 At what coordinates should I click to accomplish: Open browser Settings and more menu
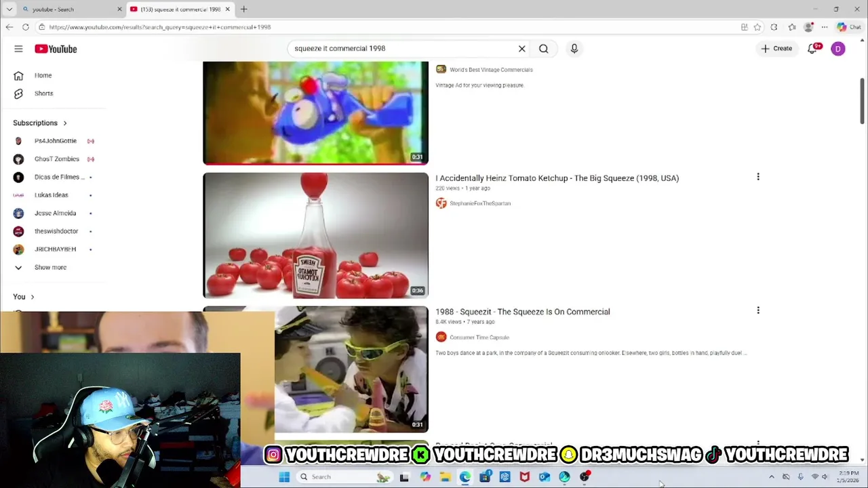point(824,27)
